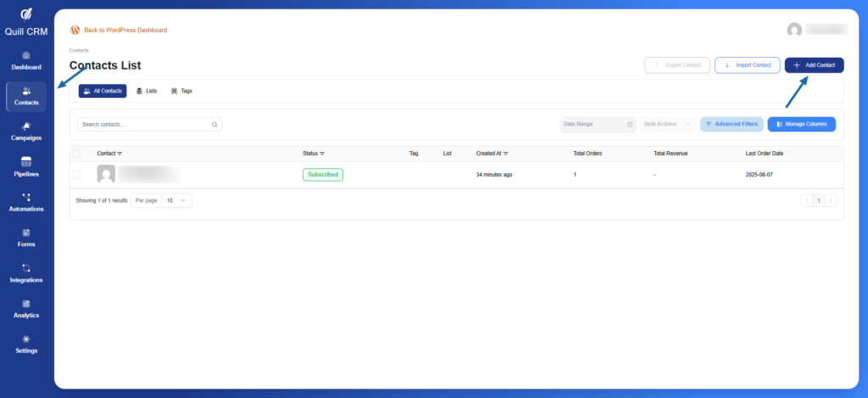
Task: Open Integrations from the sidebar
Action: click(25, 272)
